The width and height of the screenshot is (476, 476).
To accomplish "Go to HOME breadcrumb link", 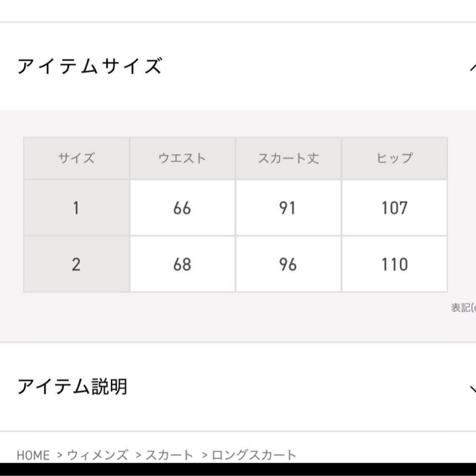I will click(x=33, y=455).
